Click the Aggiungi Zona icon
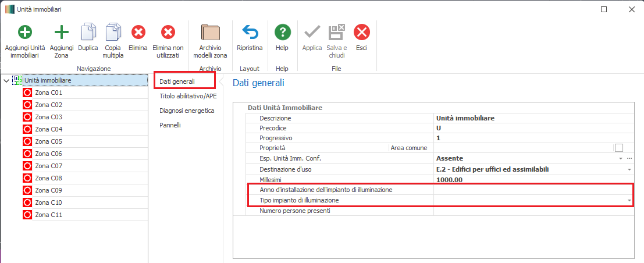The width and height of the screenshot is (644, 263). [x=61, y=32]
